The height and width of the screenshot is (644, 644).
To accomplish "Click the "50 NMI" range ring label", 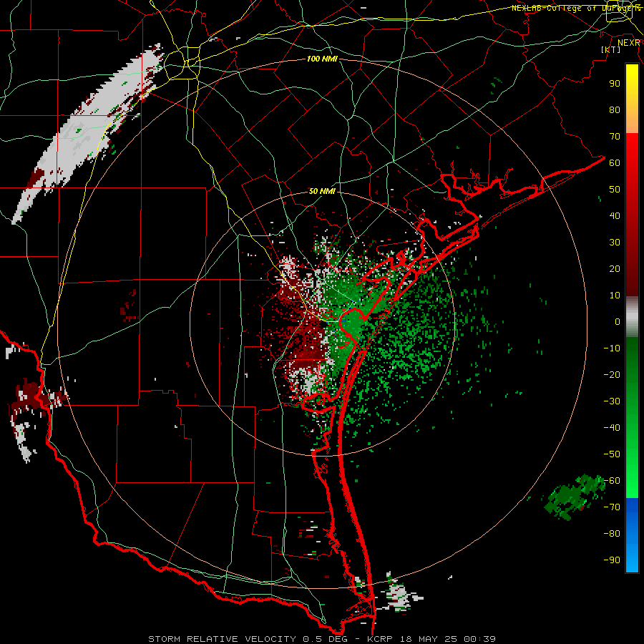I will tap(323, 191).
